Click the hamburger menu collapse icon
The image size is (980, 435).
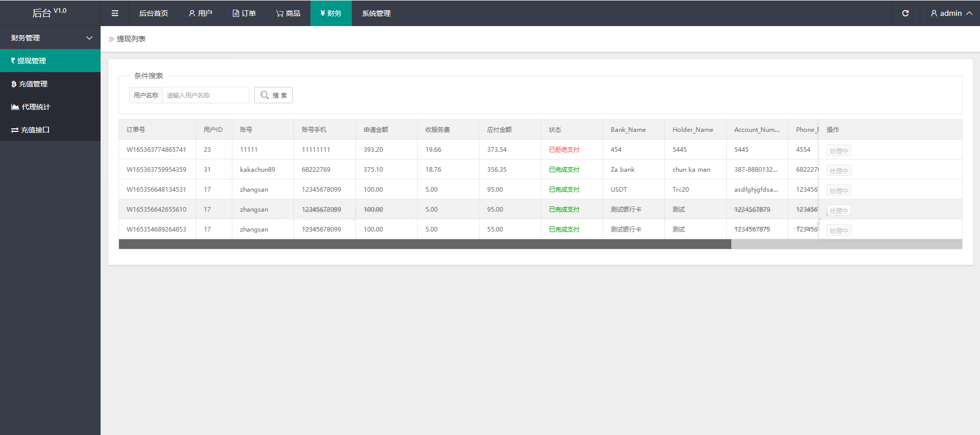115,13
